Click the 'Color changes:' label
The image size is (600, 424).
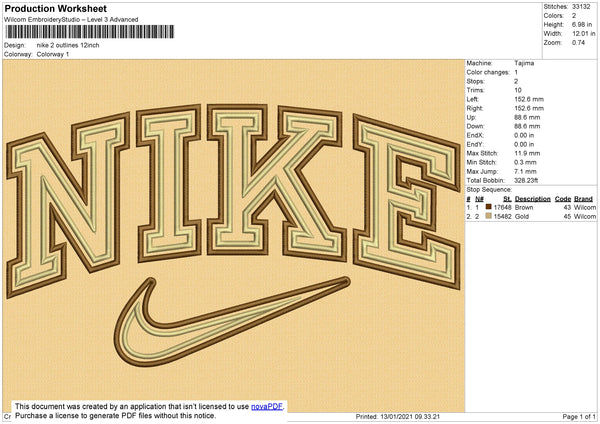coord(488,72)
